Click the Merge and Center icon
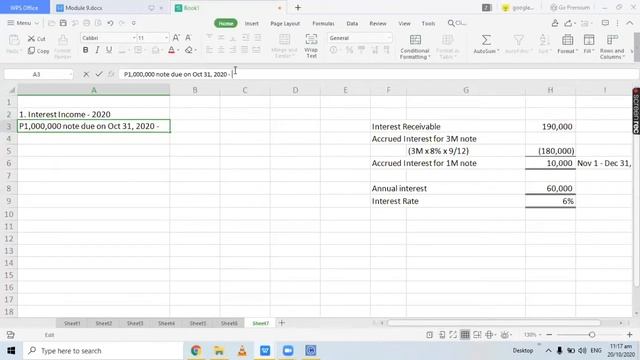The height and width of the screenshot is (360, 640). (284, 40)
